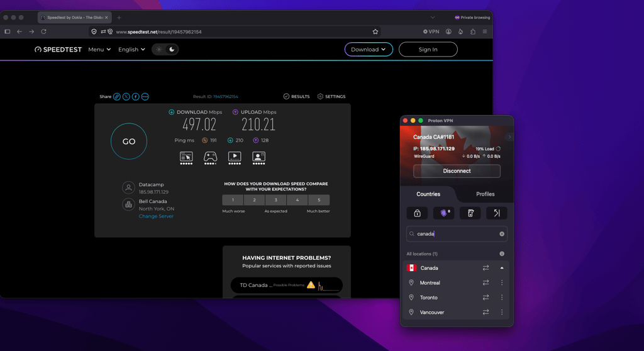Toggle the browser sidebar
The image size is (644, 351).
[8, 31]
